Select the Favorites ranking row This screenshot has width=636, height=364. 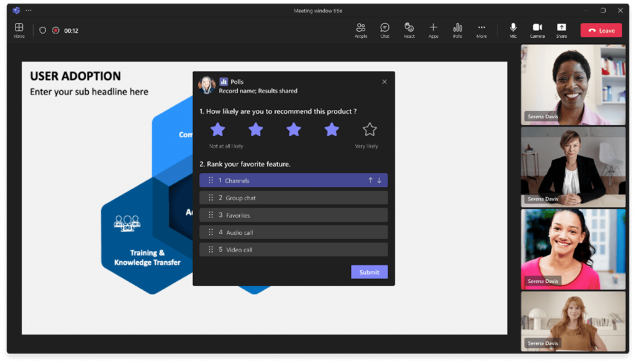[x=294, y=215]
